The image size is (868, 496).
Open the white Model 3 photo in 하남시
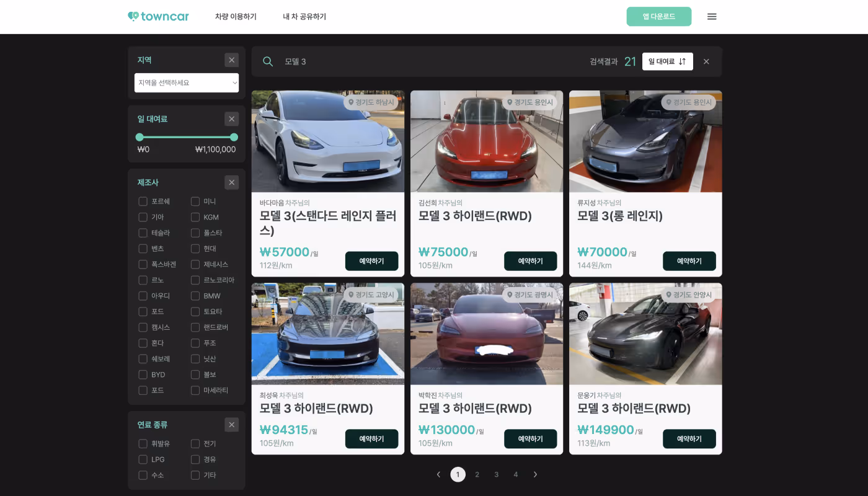(x=328, y=141)
